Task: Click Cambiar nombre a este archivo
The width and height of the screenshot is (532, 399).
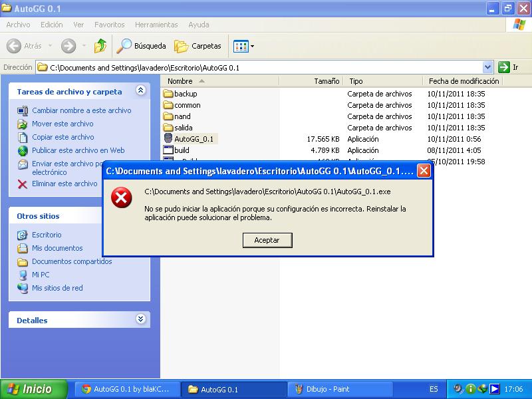Action: [81, 110]
